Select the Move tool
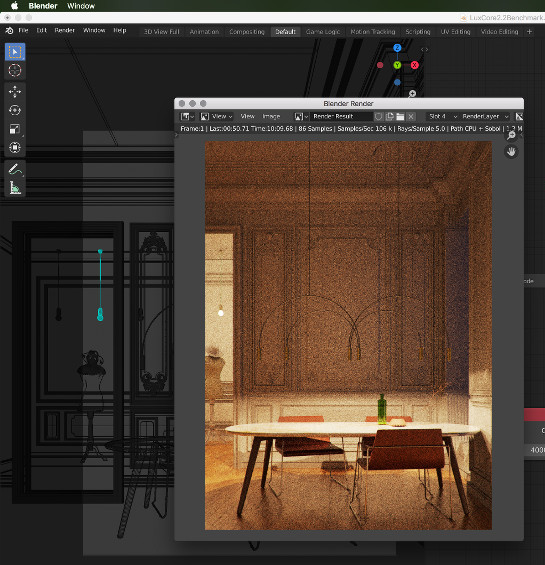The height and width of the screenshot is (565, 545). (x=15, y=92)
